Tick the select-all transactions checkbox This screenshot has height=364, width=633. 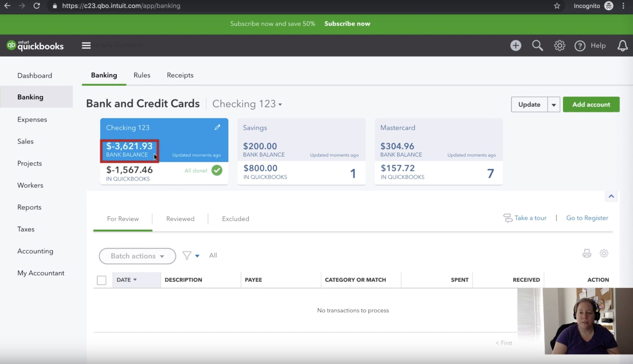tap(101, 280)
